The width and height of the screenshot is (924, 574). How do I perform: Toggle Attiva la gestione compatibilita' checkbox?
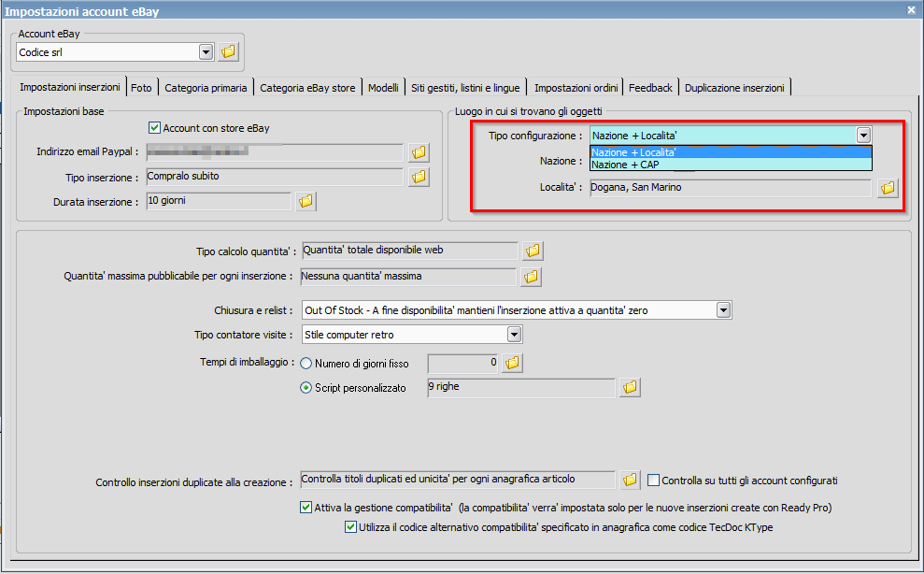pyautogui.click(x=306, y=508)
